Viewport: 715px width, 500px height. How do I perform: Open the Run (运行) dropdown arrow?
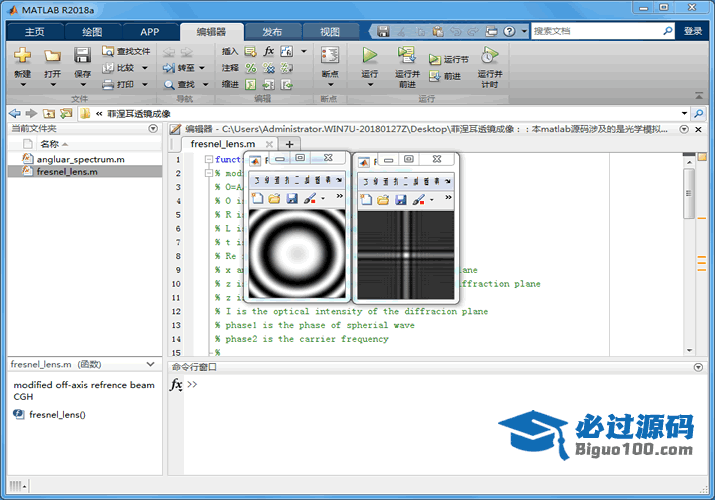[x=370, y=85]
